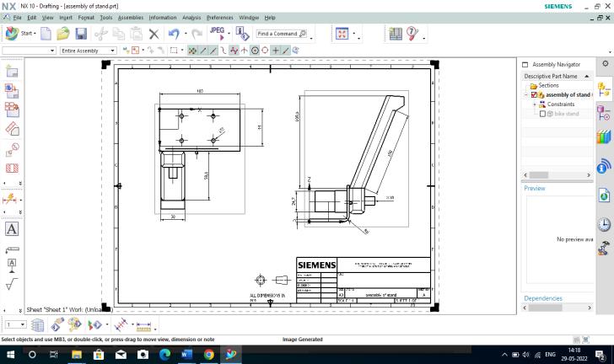Image resolution: width=614 pixels, height=364 pixels.
Task: Click the Surface Finish Symbol icon
Action: [x=12, y=284]
